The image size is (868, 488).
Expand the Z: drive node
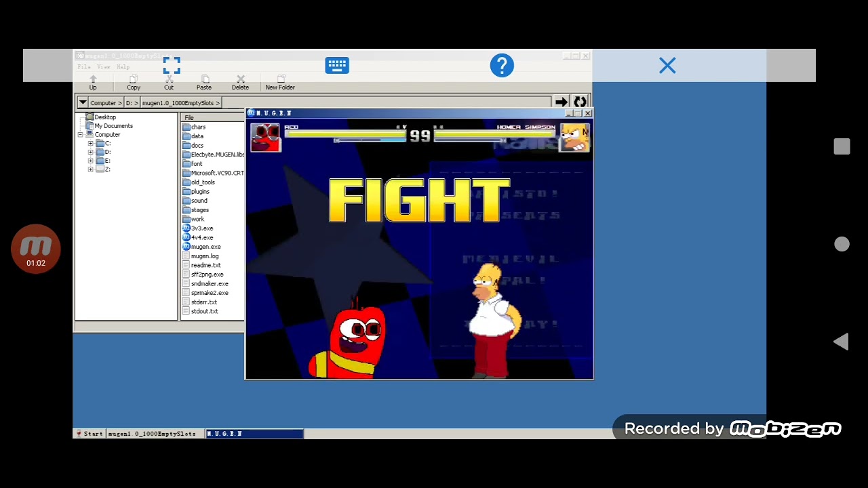click(x=91, y=169)
